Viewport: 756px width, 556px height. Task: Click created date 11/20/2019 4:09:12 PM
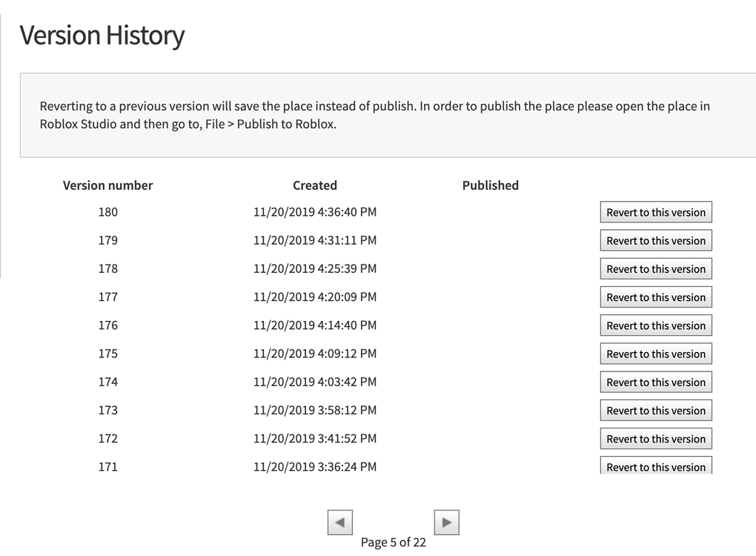coord(315,354)
